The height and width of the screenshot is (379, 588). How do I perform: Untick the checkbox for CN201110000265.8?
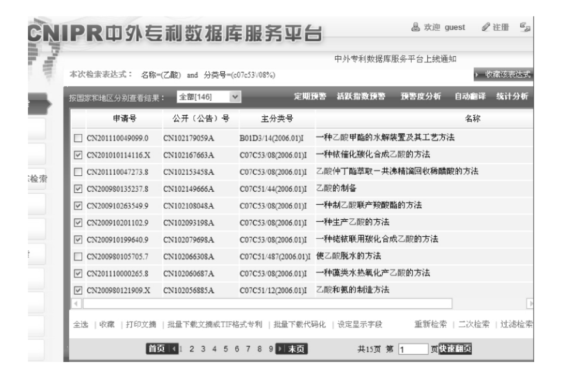(78, 273)
